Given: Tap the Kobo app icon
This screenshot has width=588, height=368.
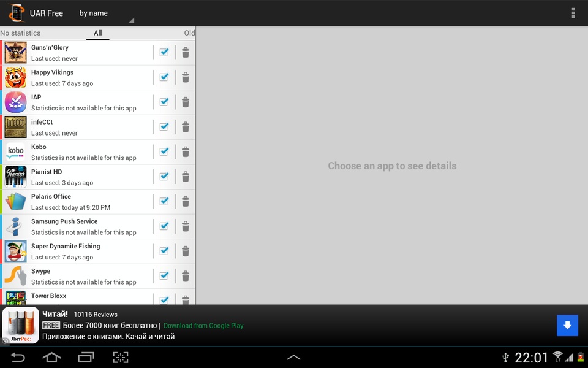Looking at the screenshot, I should coord(16,151).
